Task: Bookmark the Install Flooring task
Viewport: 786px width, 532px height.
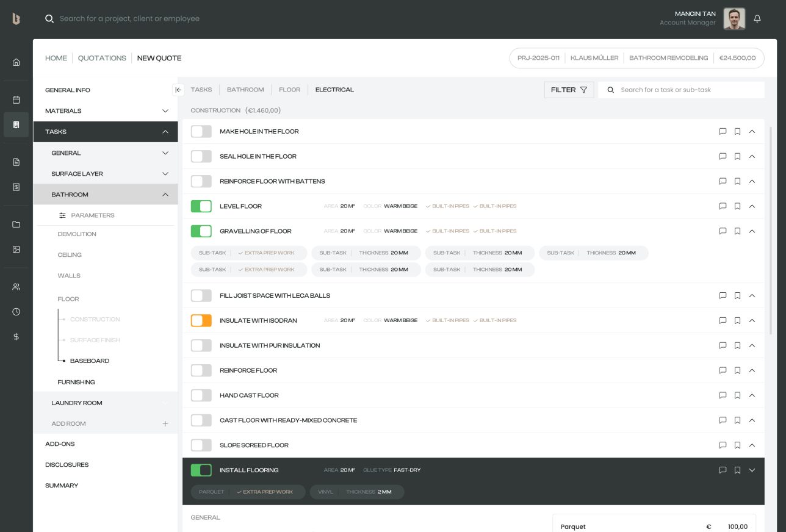Action: (x=737, y=470)
